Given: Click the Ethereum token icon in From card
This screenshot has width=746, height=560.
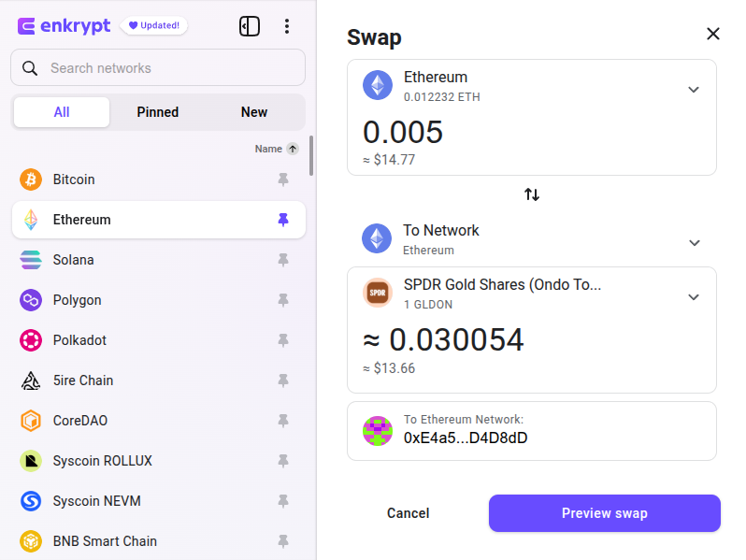Looking at the screenshot, I should point(378,85).
